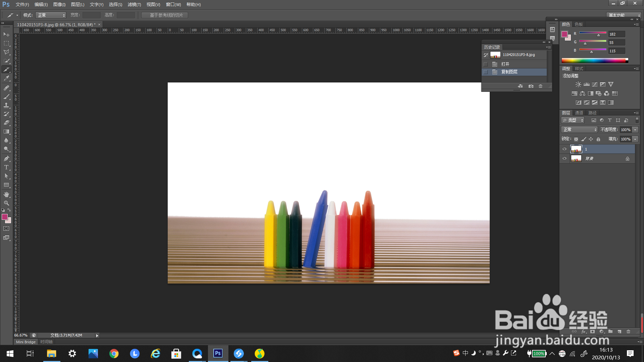This screenshot has height=362, width=644.
Task: Click the Mini Bridge panel tab
Action: coord(26,342)
